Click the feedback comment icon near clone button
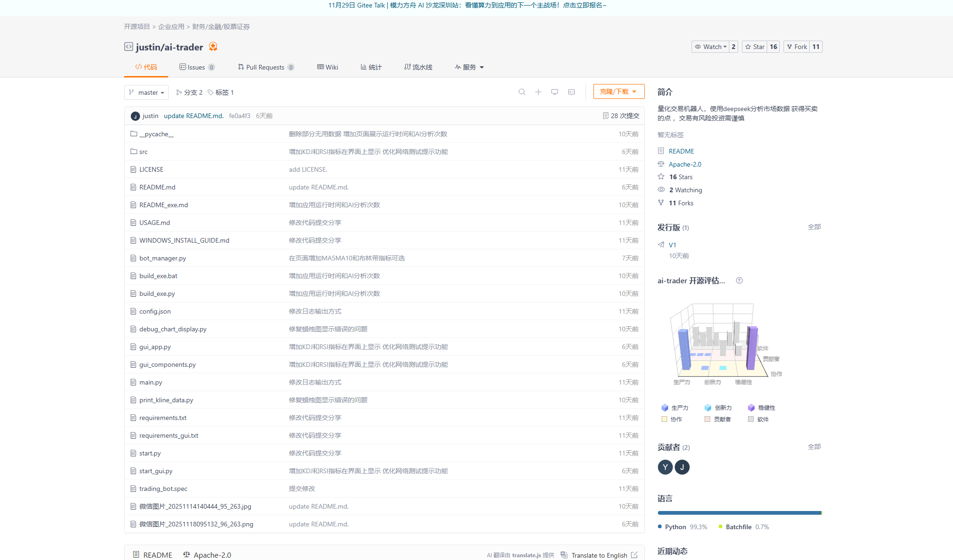Screen dimensions: 953x560 click(x=571, y=92)
